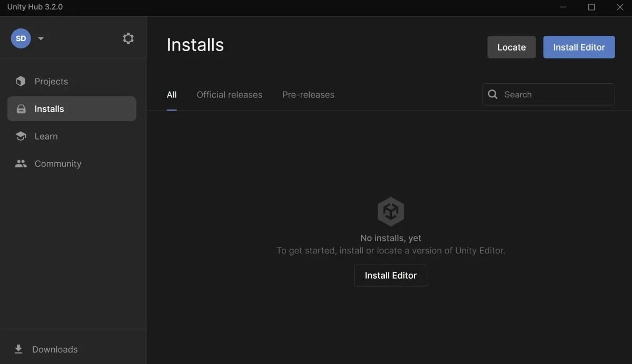Click the SD account avatar badge
This screenshot has height=364, width=632.
click(x=21, y=38)
